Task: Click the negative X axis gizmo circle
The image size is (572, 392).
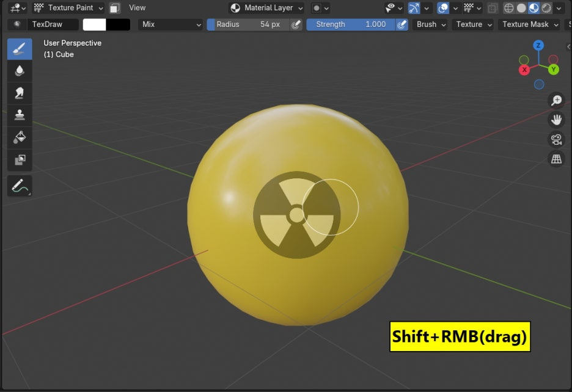Action: pyautogui.click(x=553, y=59)
